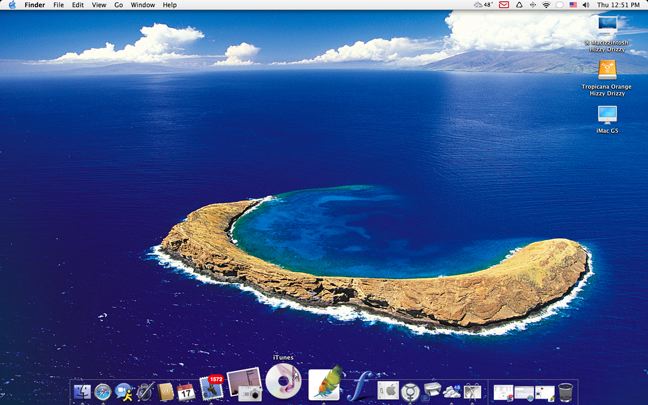Image resolution: width=648 pixels, height=405 pixels.
Task: Launch Safari compass icon in dock
Action: click(x=102, y=392)
